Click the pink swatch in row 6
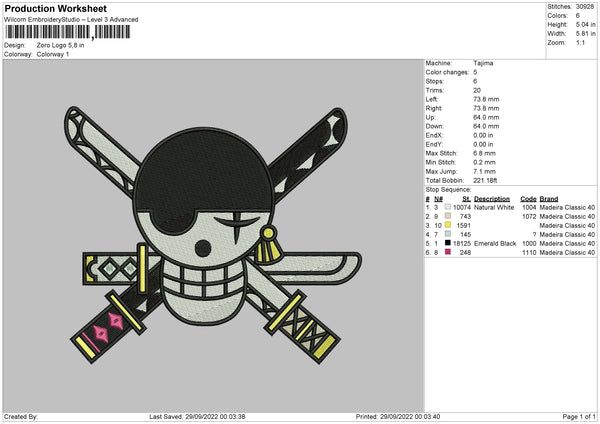Viewport: 600px width, 424px height. coord(448,252)
